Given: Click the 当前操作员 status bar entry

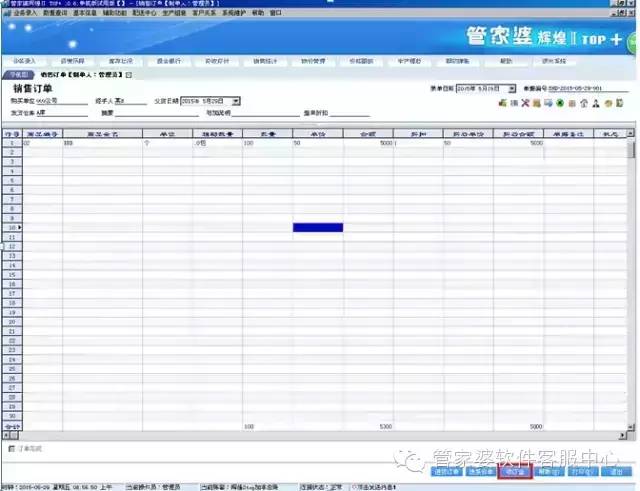Looking at the screenshot, I should pyautogui.click(x=153, y=487).
